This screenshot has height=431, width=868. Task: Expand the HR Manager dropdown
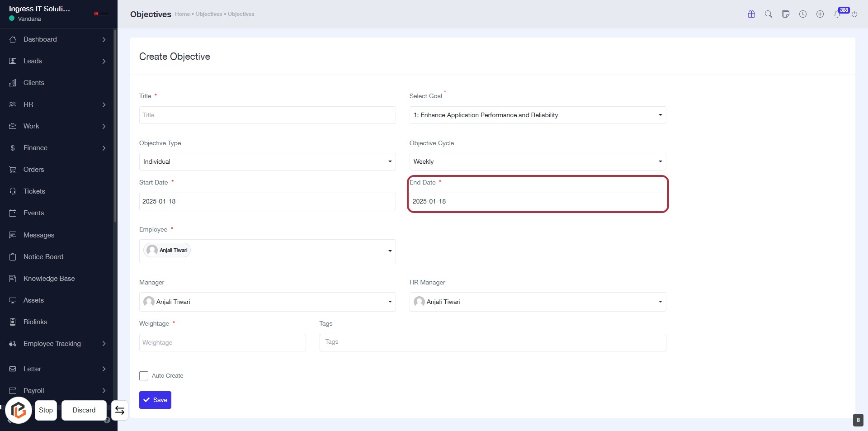(x=538, y=302)
